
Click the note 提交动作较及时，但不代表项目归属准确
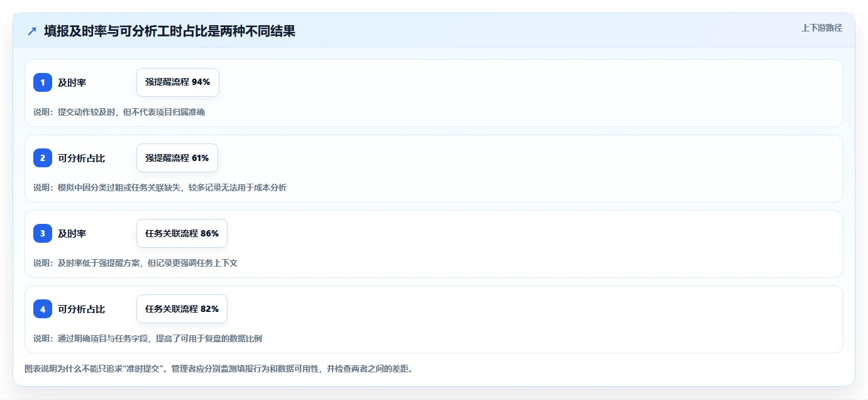(119, 112)
